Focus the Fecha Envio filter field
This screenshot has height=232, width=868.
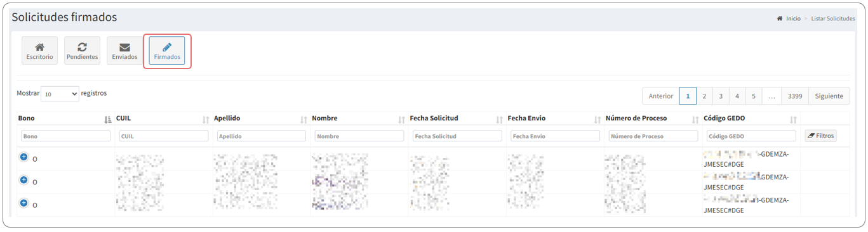click(x=555, y=136)
